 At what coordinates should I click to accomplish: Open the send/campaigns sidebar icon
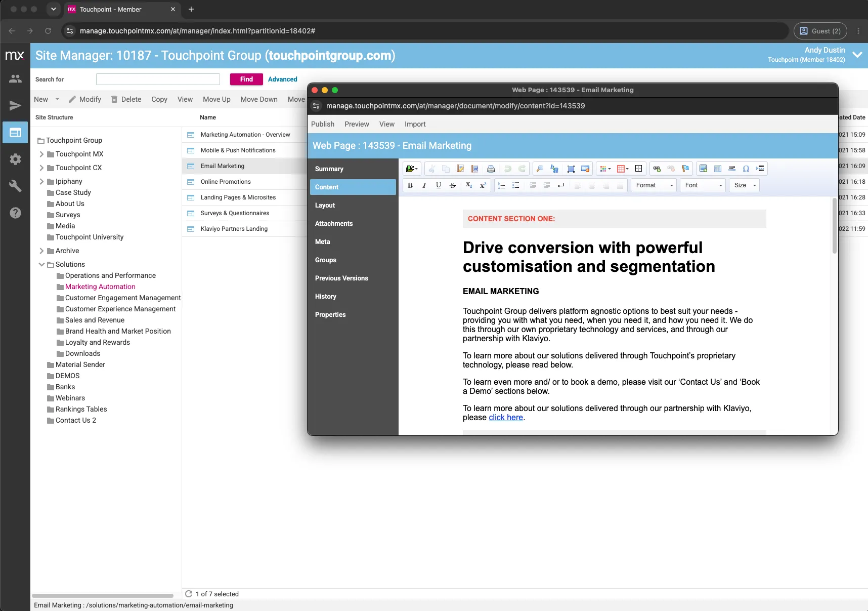point(15,105)
